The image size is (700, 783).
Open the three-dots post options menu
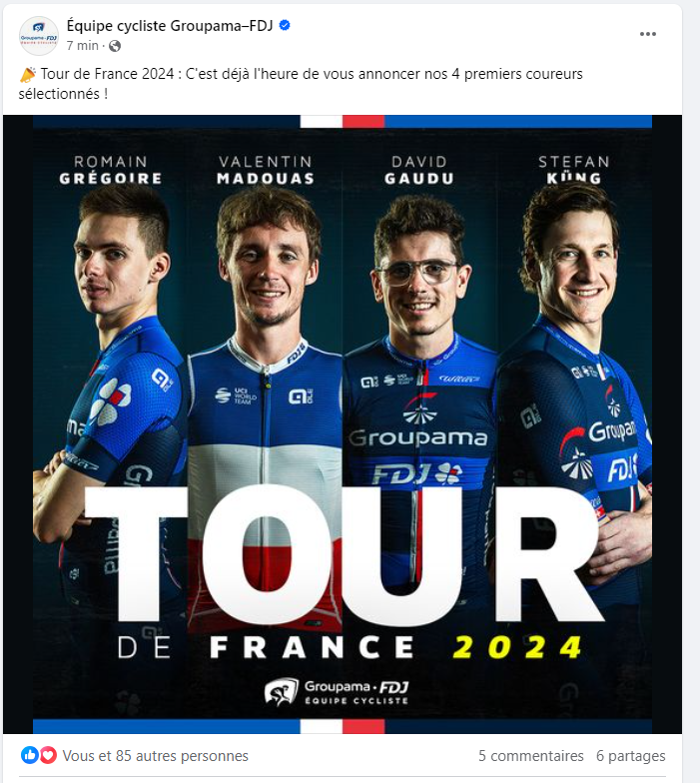click(x=647, y=34)
